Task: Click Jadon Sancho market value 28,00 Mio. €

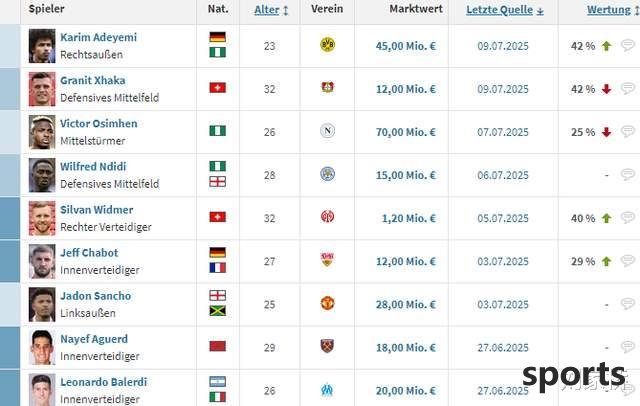Action: point(406,305)
